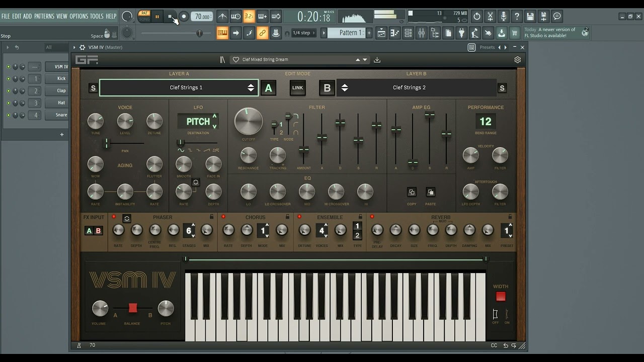Open the Pattern 1 selector
This screenshot has width=644, height=362.
coord(346,33)
